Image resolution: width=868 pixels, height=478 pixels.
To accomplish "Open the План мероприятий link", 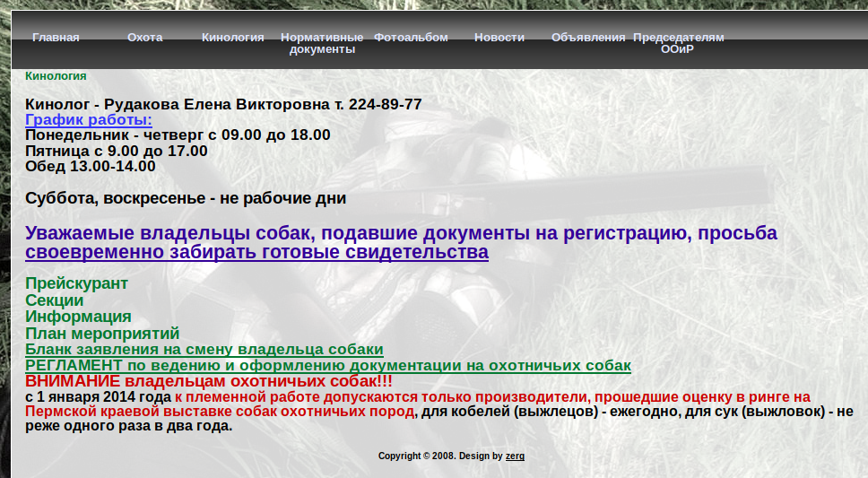I will pyautogui.click(x=102, y=334).
